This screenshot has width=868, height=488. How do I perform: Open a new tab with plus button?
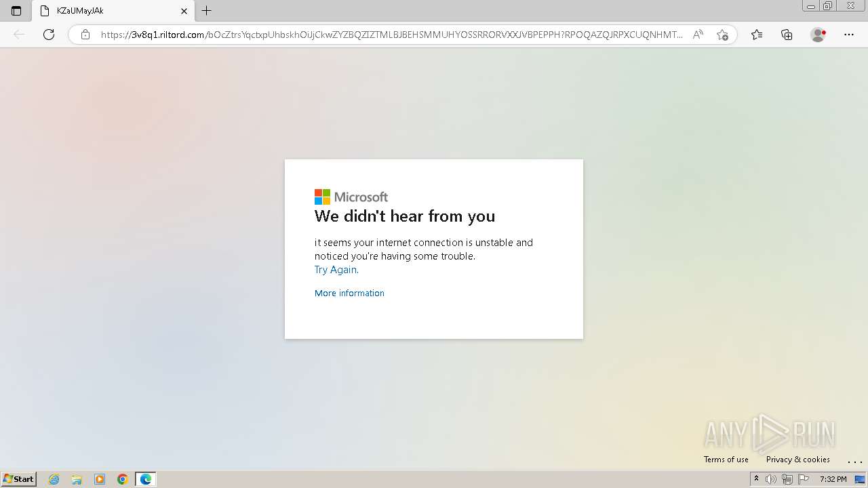pyautogui.click(x=207, y=11)
